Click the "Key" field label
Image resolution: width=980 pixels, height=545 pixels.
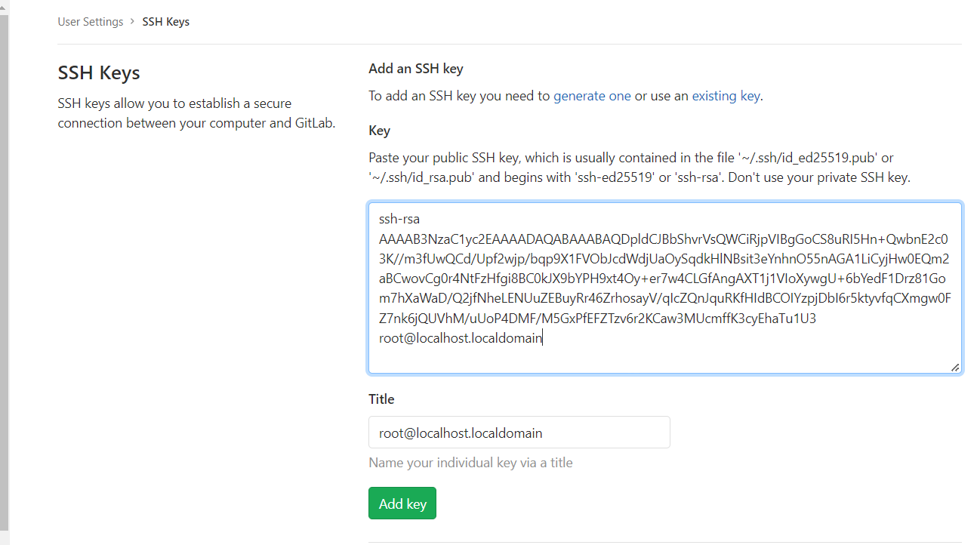click(x=379, y=131)
